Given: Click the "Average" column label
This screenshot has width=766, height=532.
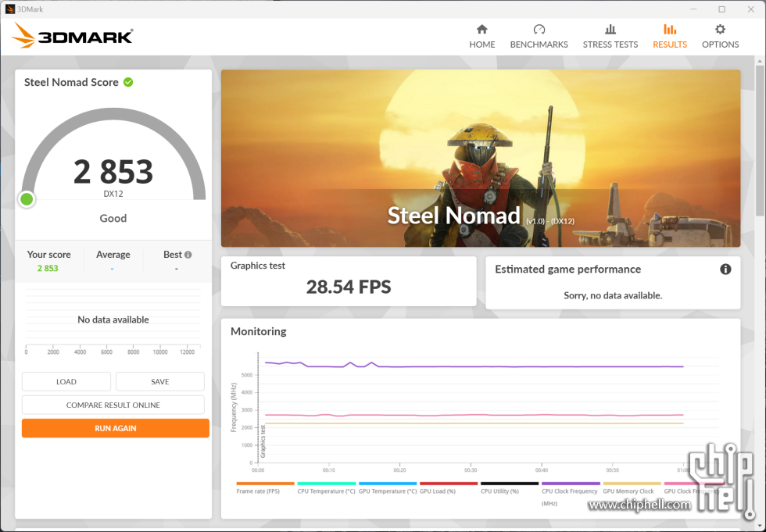Looking at the screenshot, I should tap(113, 255).
